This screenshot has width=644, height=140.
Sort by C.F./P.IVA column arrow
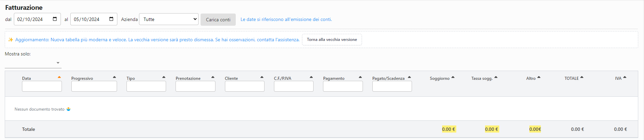[x=311, y=77]
